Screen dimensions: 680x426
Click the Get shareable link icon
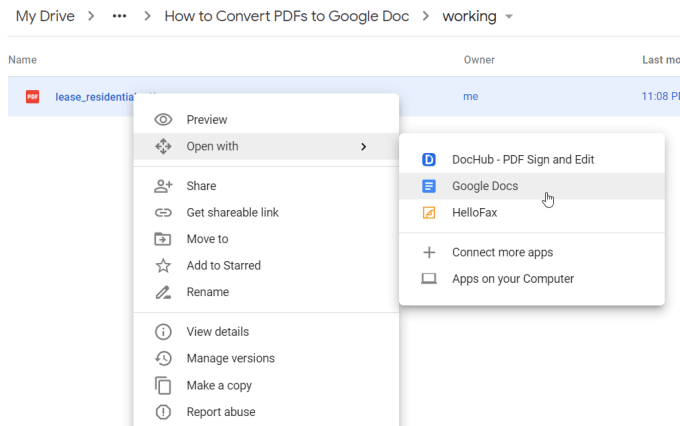163,213
